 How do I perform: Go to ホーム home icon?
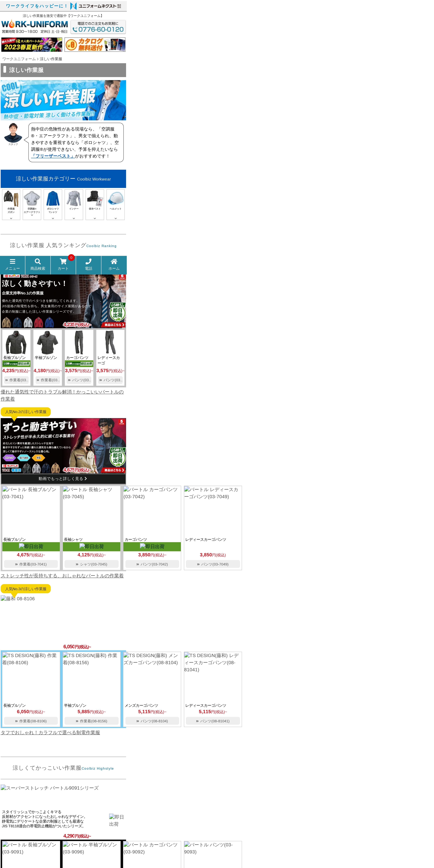[114, 265]
